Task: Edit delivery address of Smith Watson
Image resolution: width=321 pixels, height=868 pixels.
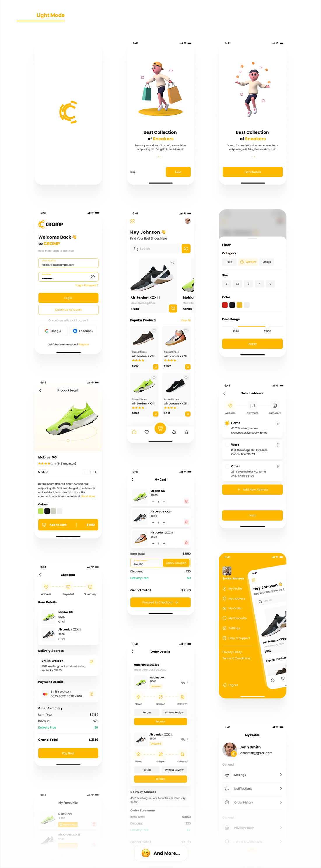Action: click(x=92, y=661)
